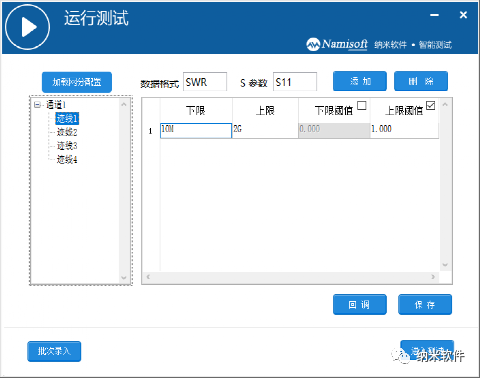Image resolution: width=480 pixels, height=378 pixels.
Task: Click the 下限 column header
Action: coord(196,110)
